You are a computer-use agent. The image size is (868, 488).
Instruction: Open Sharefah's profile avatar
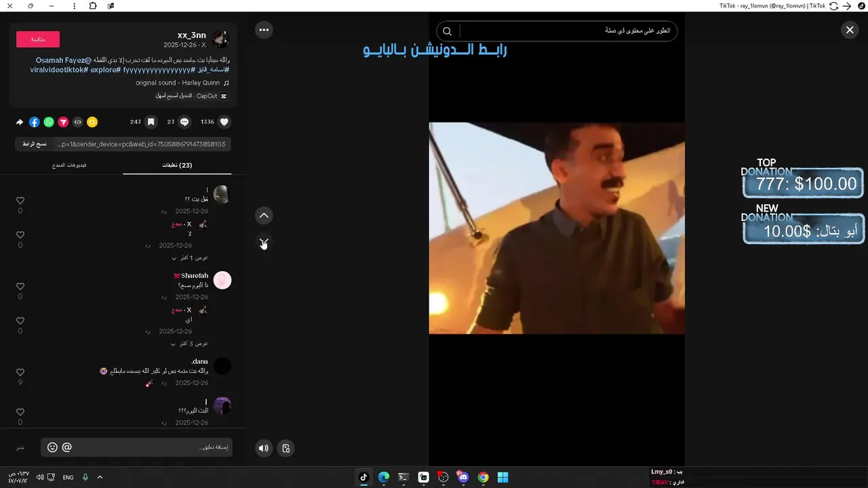(222, 280)
